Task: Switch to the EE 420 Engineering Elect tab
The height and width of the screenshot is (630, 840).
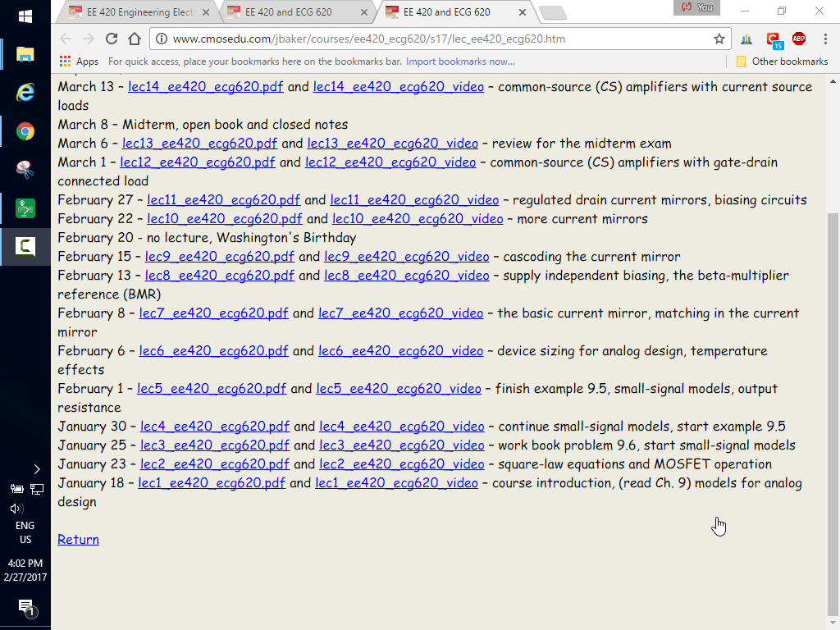Action: [x=138, y=12]
